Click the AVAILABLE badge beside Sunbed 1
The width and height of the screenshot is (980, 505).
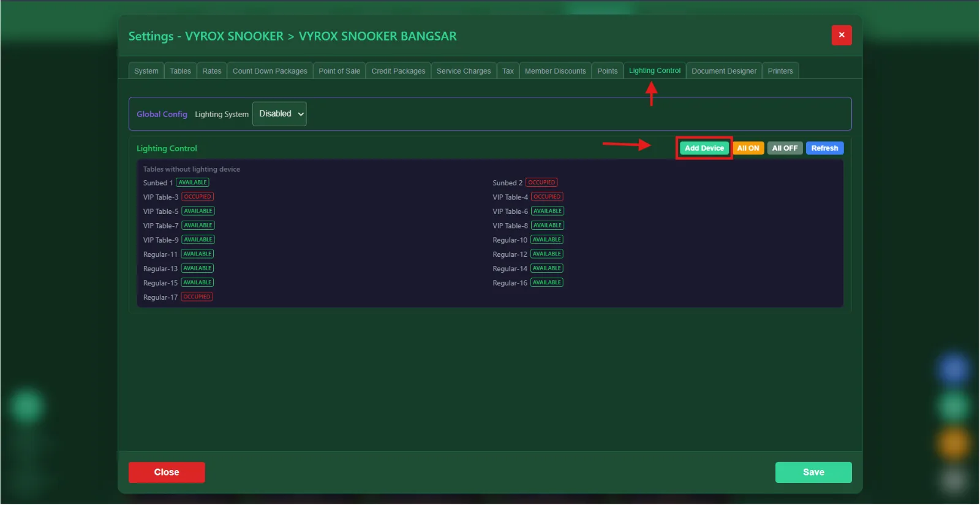click(x=192, y=183)
